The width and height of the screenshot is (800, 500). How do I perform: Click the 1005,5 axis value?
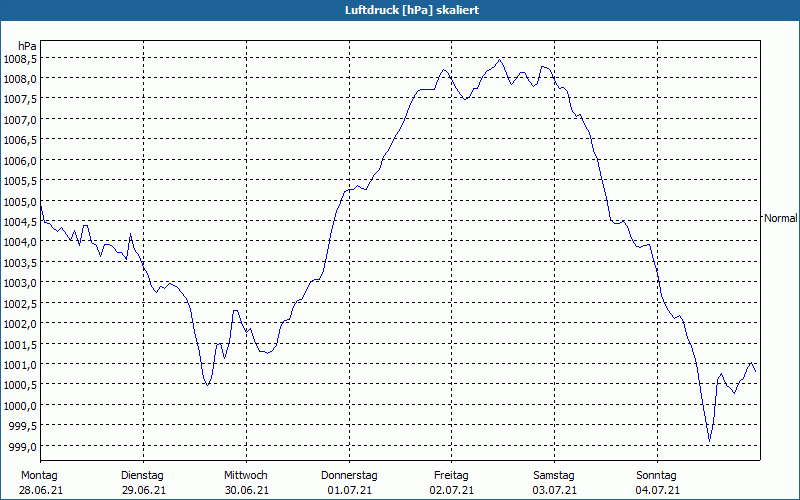[20, 181]
